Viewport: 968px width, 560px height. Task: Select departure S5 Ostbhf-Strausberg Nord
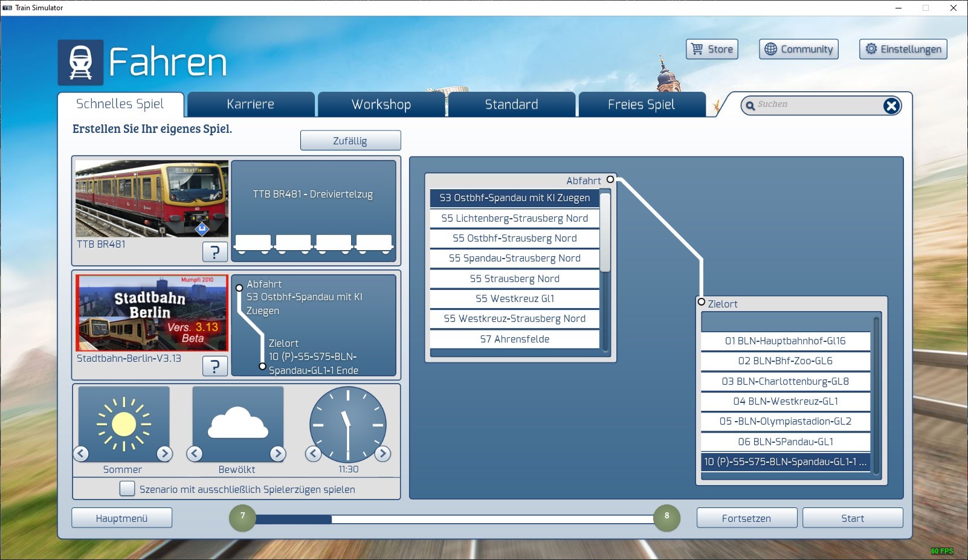pyautogui.click(x=515, y=238)
